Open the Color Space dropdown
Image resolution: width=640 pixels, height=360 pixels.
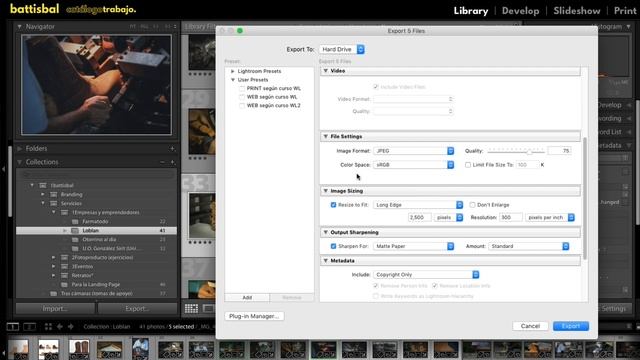(413, 165)
